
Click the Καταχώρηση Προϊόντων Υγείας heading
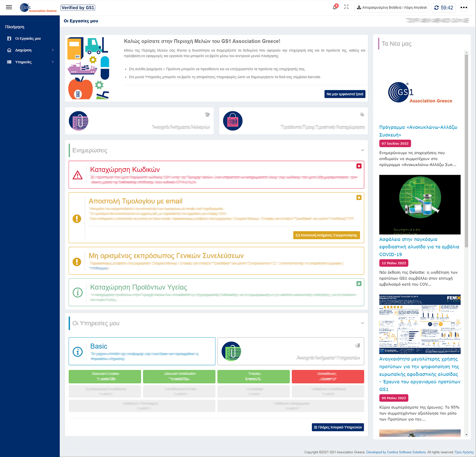pyautogui.click(x=139, y=287)
